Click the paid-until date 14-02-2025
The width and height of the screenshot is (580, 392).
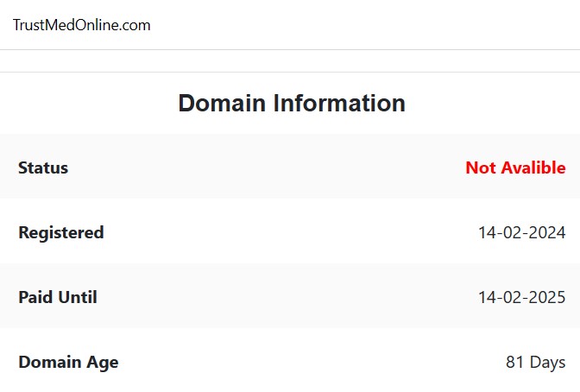coord(522,297)
